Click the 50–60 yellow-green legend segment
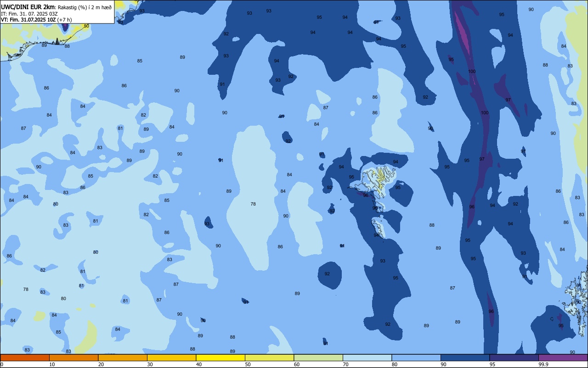Image resolution: width=588 pixels, height=368 pixels. pos(269,357)
